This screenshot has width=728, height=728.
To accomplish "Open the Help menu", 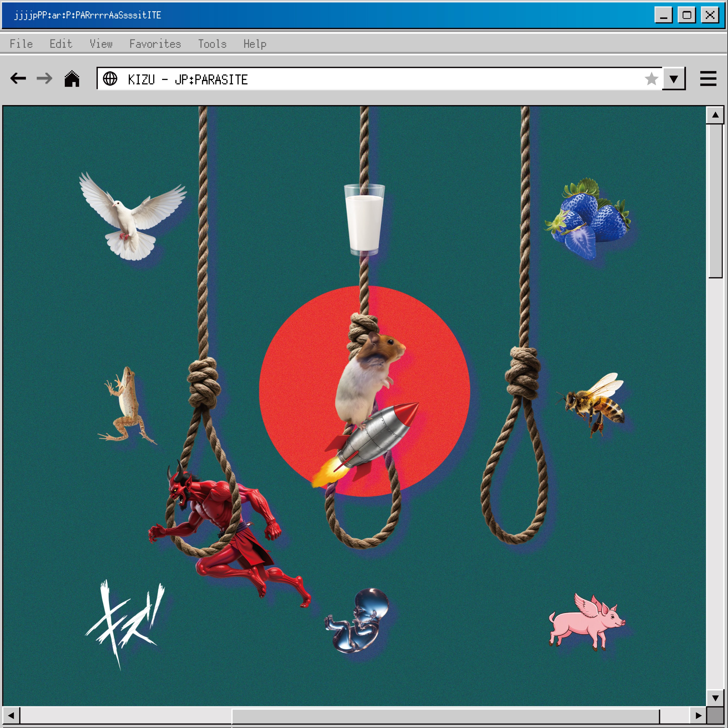I will pos(255,44).
